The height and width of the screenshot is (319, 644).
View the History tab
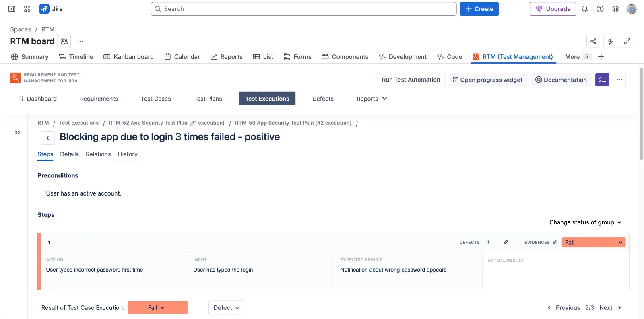coord(128,154)
